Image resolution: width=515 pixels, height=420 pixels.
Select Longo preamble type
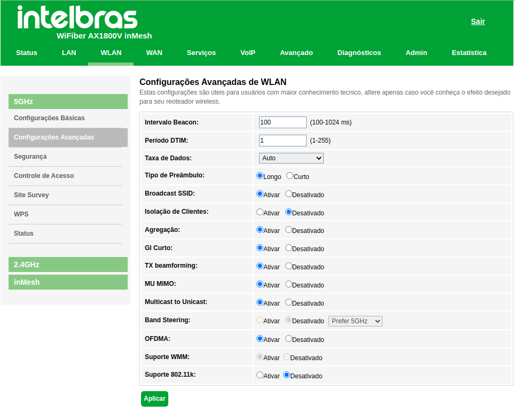tap(260, 176)
